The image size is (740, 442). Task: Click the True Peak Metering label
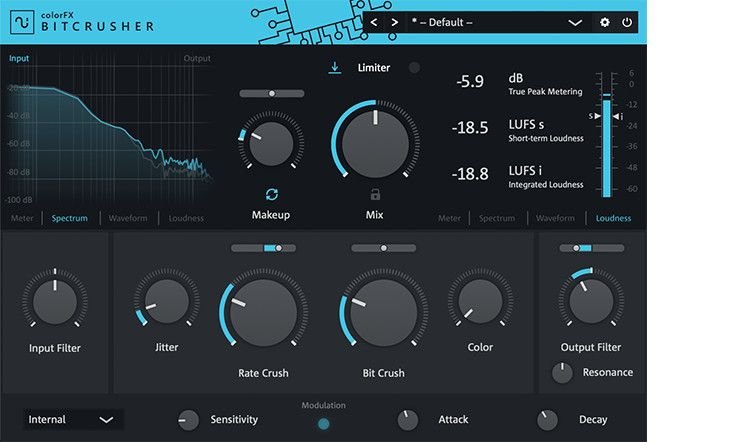(x=545, y=92)
